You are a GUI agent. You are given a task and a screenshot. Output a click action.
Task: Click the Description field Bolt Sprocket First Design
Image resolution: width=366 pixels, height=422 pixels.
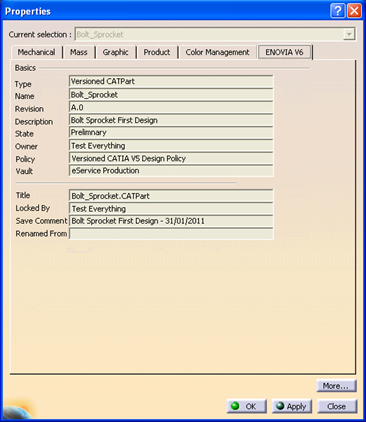171,120
